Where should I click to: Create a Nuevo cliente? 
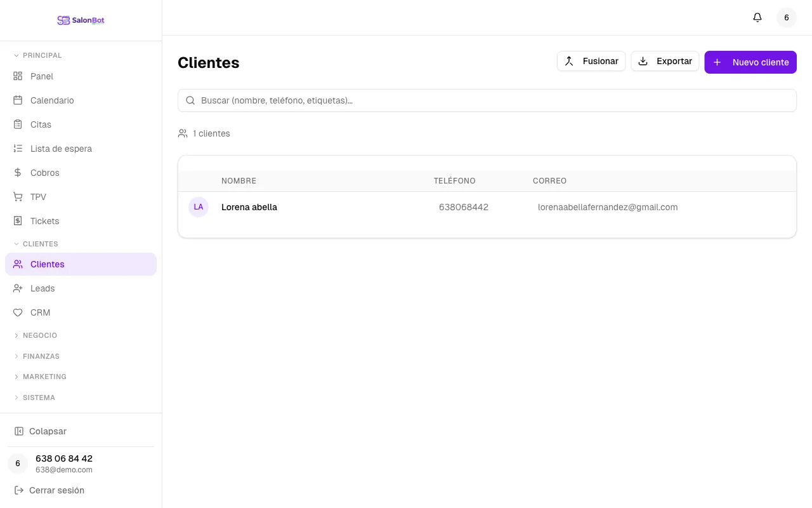click(750, 62)
